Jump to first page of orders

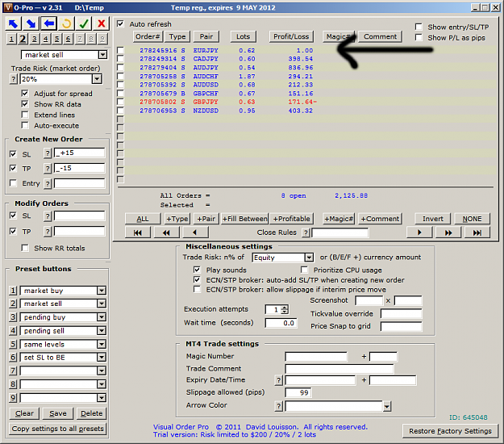pyautogui.click(x=138, y=232)
